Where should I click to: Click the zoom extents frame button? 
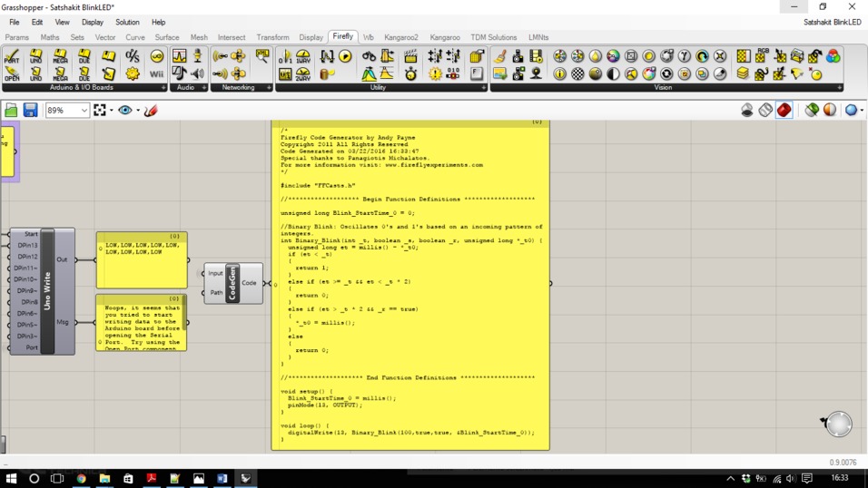pos(100,110)
